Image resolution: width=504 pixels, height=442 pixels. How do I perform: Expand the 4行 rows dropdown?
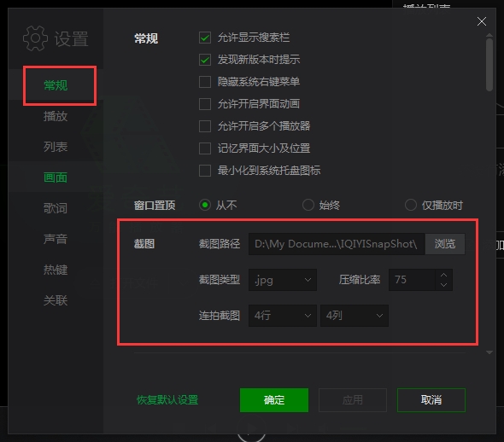click(x=283, y=316)
